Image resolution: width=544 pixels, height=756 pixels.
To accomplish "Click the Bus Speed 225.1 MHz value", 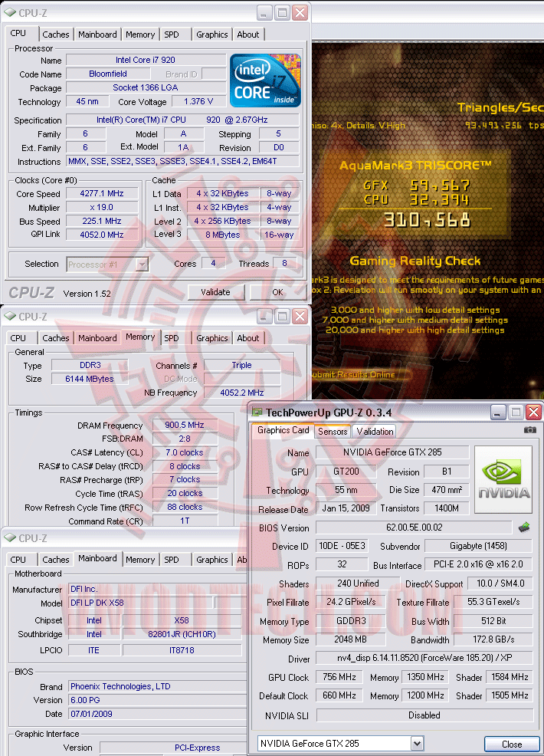I will tap(102, 222).
